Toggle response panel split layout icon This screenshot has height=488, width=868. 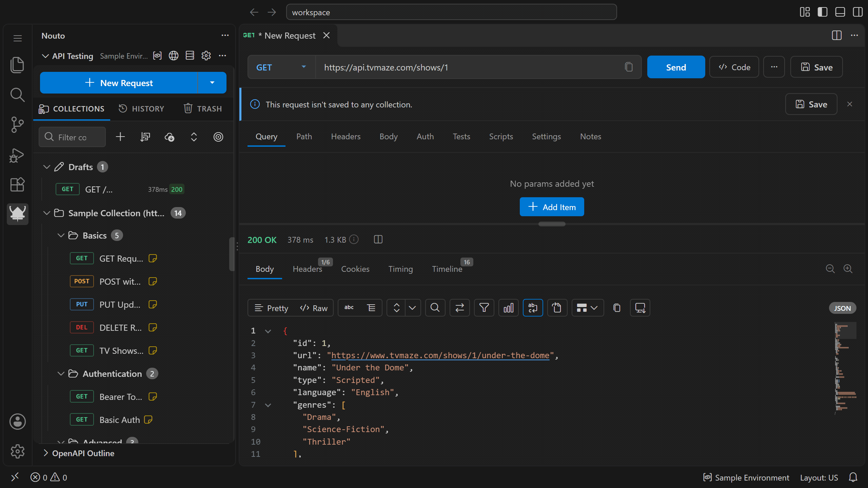378,240
